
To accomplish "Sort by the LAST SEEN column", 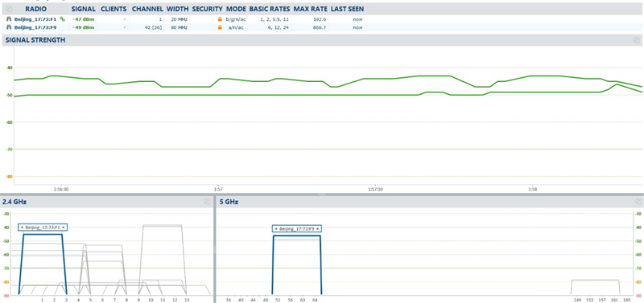I will coord(347,9).
